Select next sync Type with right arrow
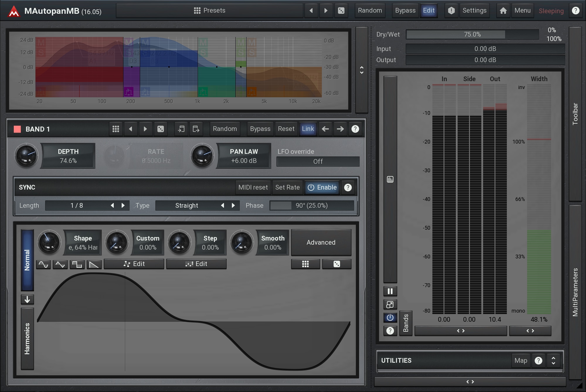 (x=233, y=206)
